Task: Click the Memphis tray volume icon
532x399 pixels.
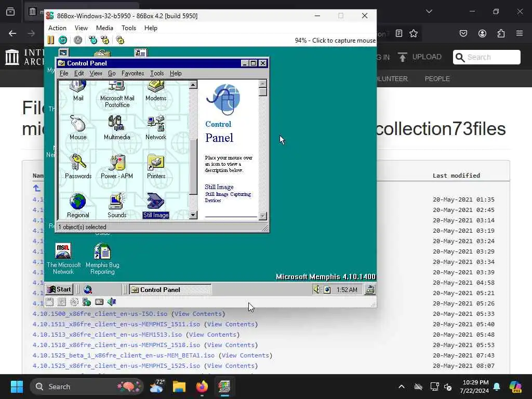Action: point(316,289)
